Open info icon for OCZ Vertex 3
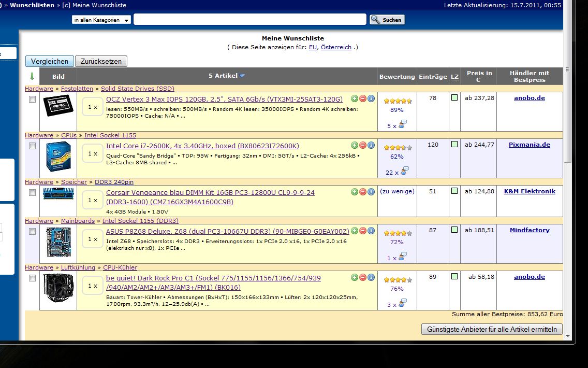588x368 pixels. tap(371, 99)
